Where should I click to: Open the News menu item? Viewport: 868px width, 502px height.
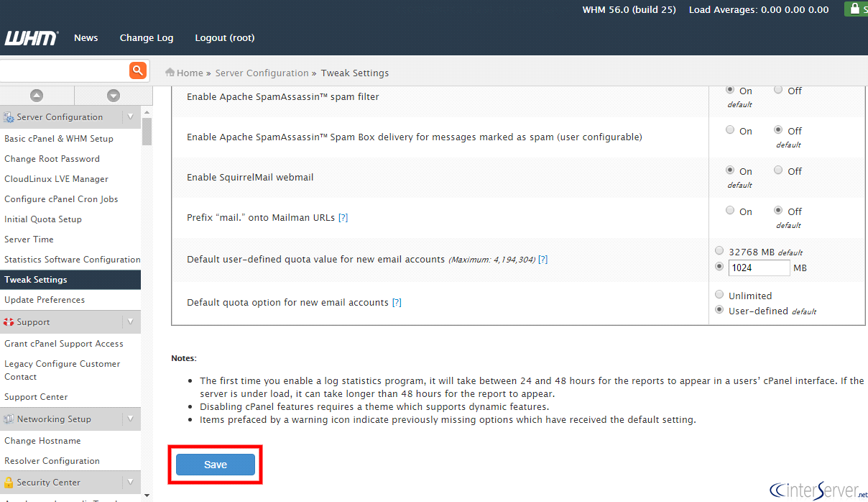coord(86,38)
